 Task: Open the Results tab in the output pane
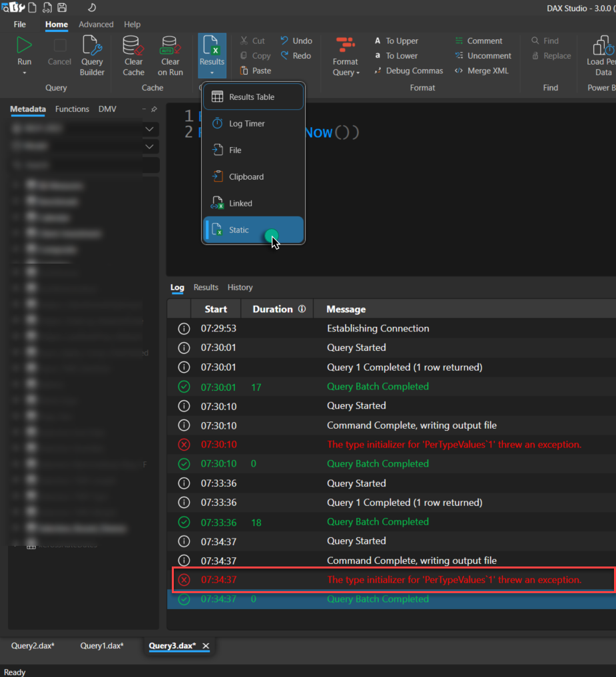(205, 287)
